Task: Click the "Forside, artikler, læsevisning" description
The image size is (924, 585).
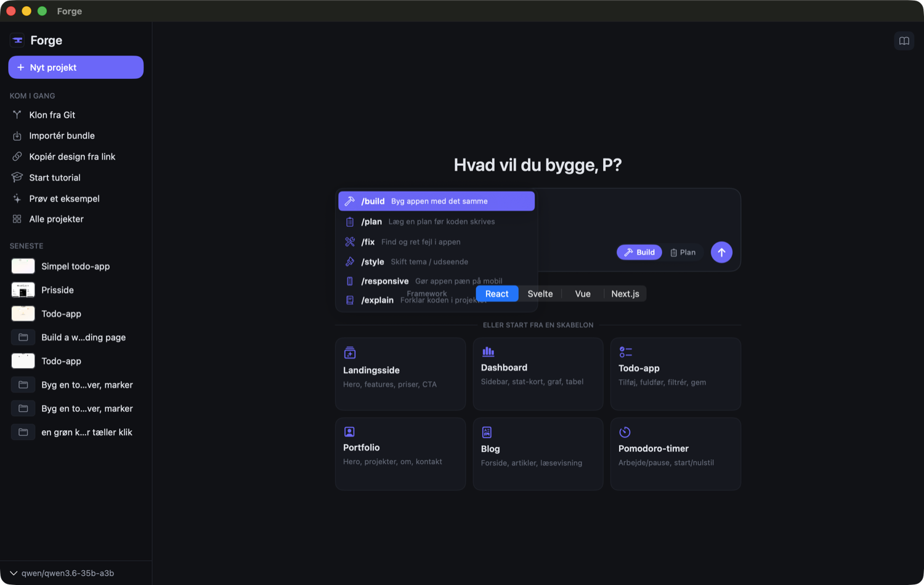Action: pyautogui.click(x=532, y=463)
